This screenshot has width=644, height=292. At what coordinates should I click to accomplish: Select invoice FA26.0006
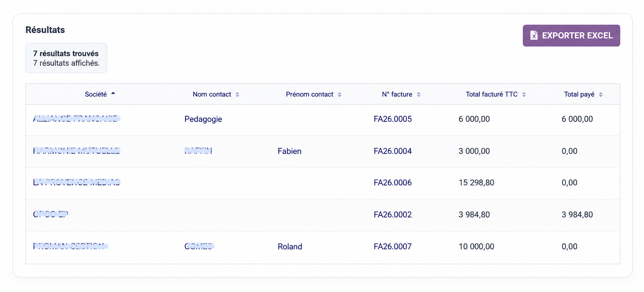point(393,182)
